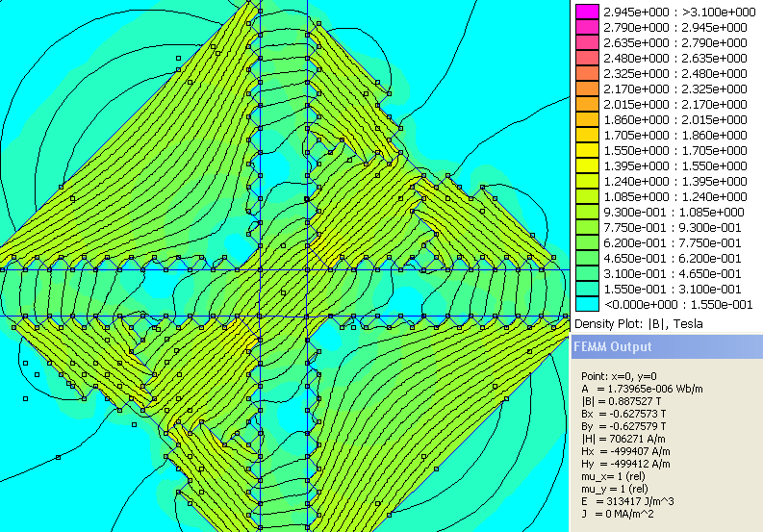
Task: Click the cyan swatch for <0.000e+000
Action: coord(587,305)
